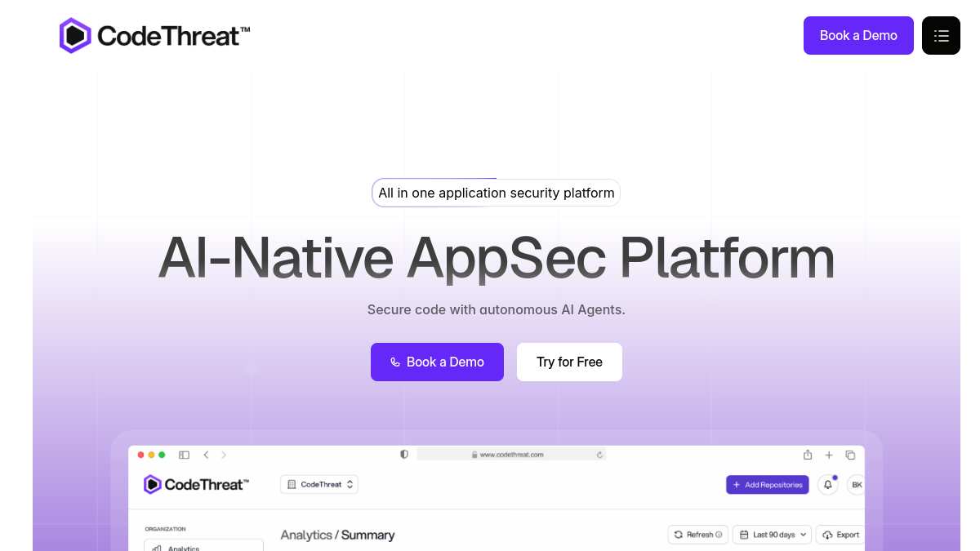Viewport: 980px width, 551px height.
Task: Click the reload icon in the address bar
Action: click(x=599, y=455)
